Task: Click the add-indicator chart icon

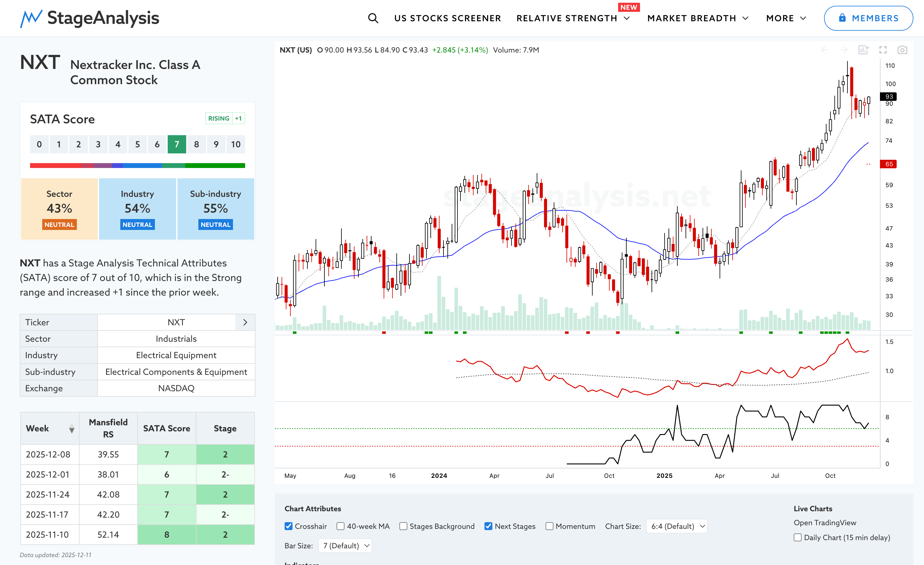Action: coord(863,50)
